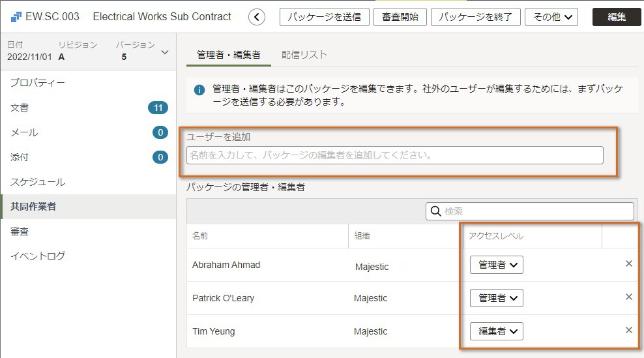The width and height of the screenshot is (644, 358).
Task: Click the package icon beside EW.SC.003
Action: [16, 17]
